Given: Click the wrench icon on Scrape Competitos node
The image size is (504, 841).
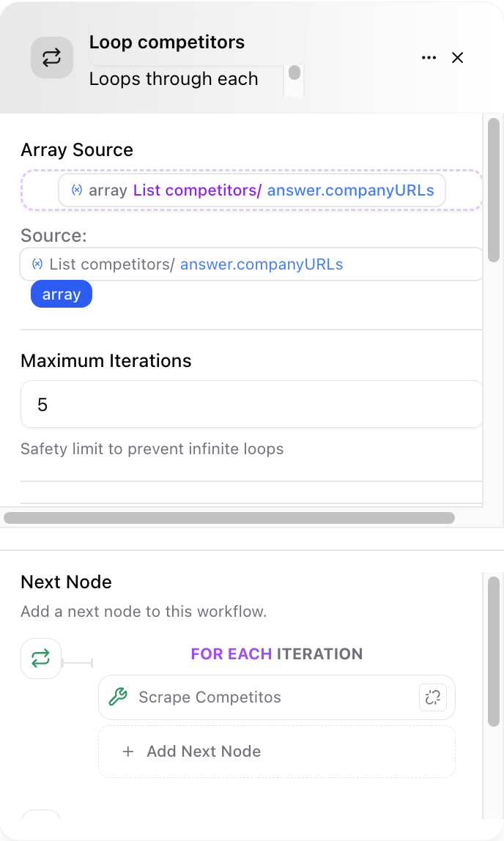Looking at the screenshot, I should coord(117,697).
